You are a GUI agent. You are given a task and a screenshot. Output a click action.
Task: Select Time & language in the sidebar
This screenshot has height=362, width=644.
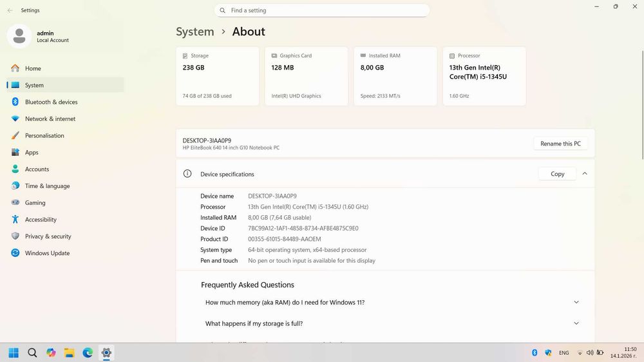pos(65,186)
